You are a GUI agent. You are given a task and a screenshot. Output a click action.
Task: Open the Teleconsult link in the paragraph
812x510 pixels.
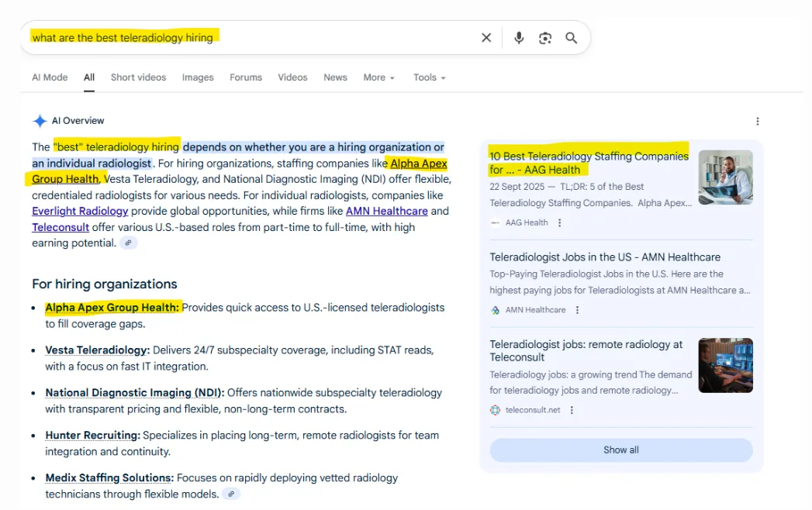[x=60, y=227]
